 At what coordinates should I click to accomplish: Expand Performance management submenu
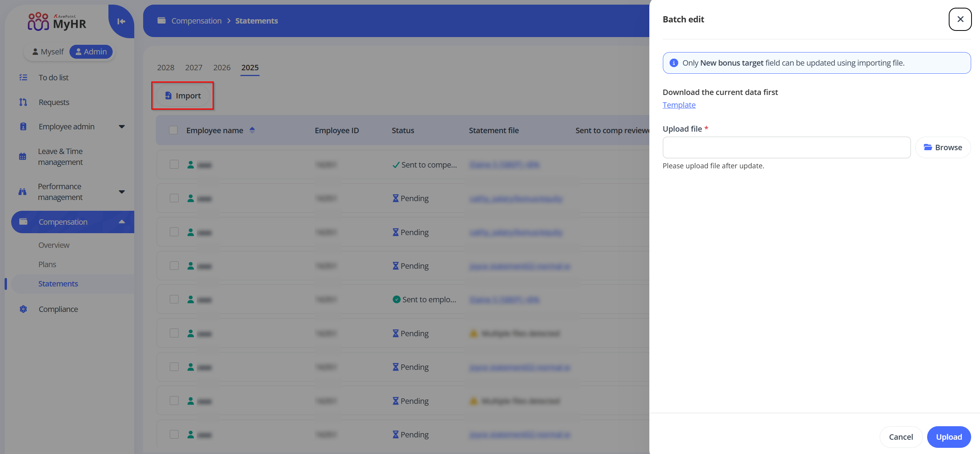click(122, 192)
